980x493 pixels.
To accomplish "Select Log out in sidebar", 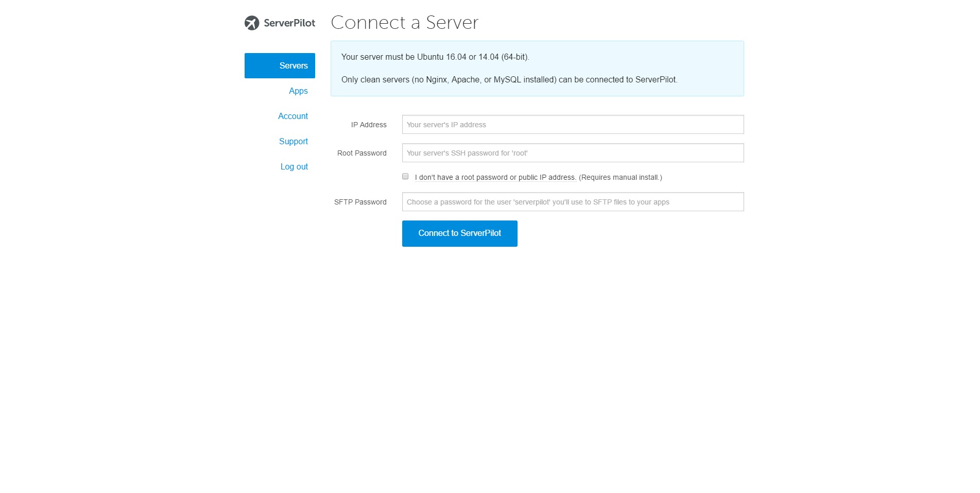I will (x=294, y=166).
